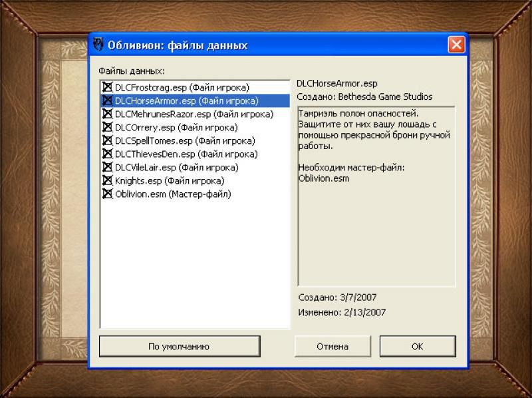Click the Отмена button
Viewport: 532px width, 398px height.
332,346
